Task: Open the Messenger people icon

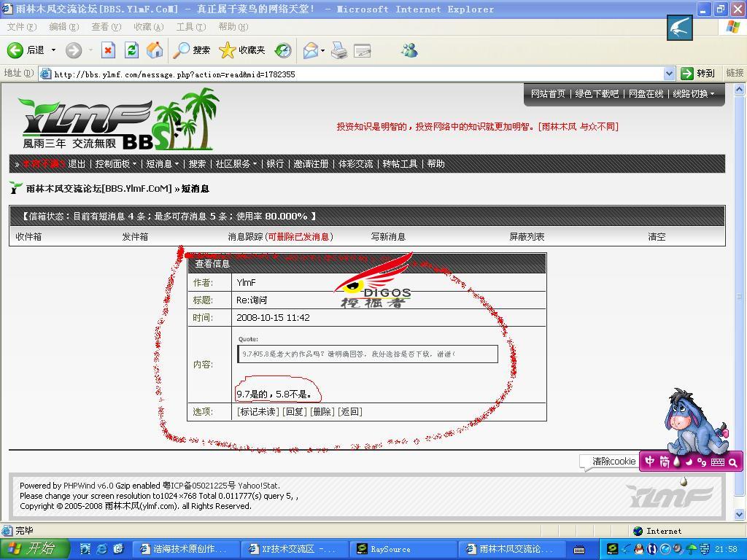Action: coord(409,50)
